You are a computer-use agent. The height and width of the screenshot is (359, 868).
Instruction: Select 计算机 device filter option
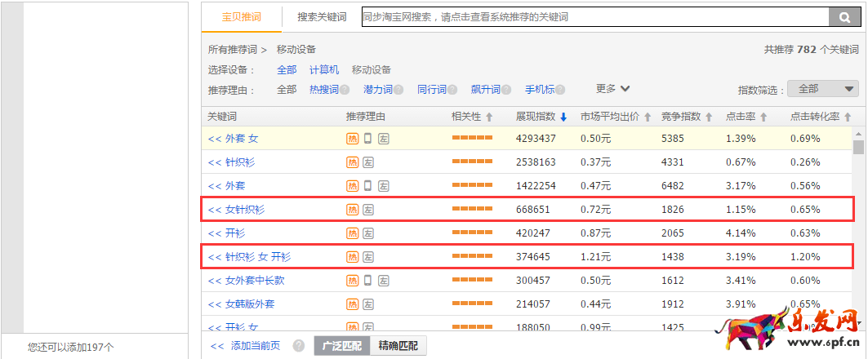pyautogui.click(x=324, y=70)
